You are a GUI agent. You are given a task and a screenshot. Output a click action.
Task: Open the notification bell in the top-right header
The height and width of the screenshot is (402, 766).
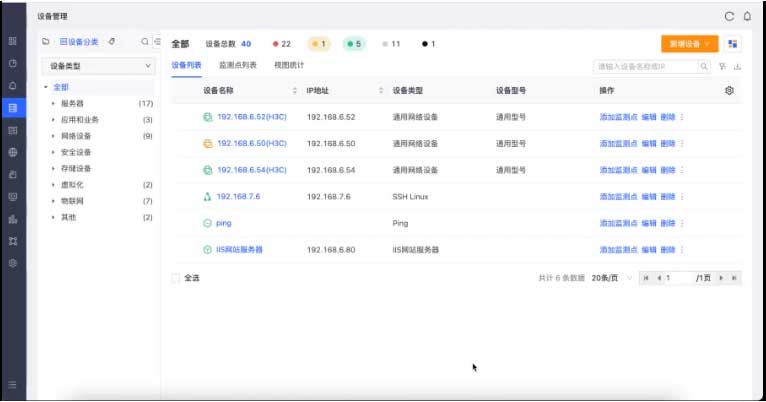pos(747,16)
